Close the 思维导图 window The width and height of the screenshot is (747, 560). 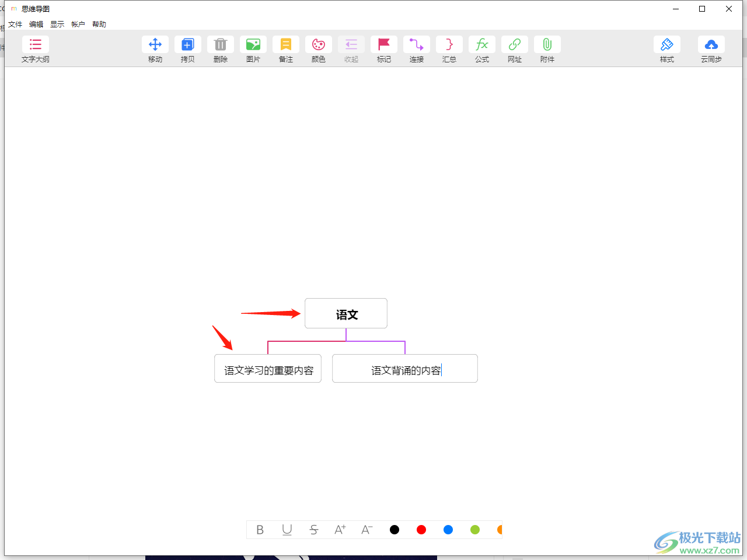click(729, 9)
